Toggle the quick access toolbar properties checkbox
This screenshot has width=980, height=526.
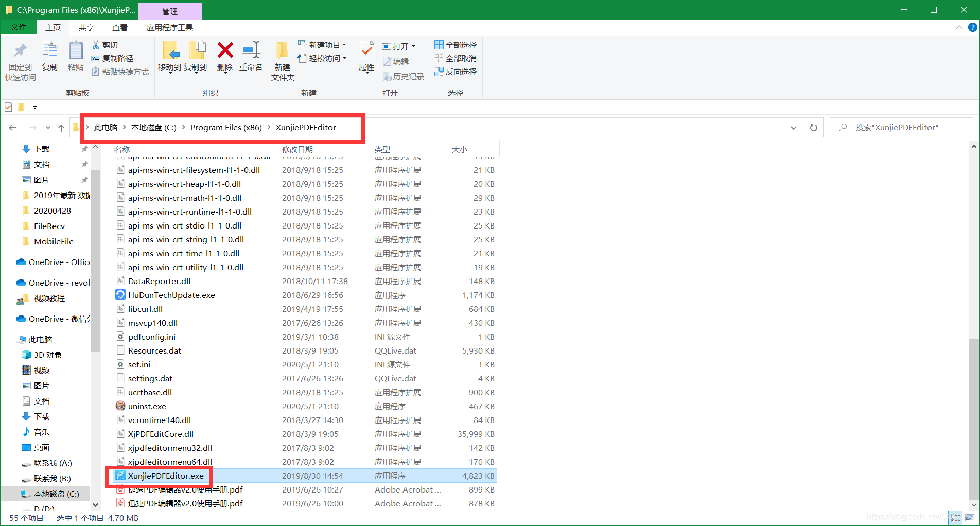pos(8,107)
